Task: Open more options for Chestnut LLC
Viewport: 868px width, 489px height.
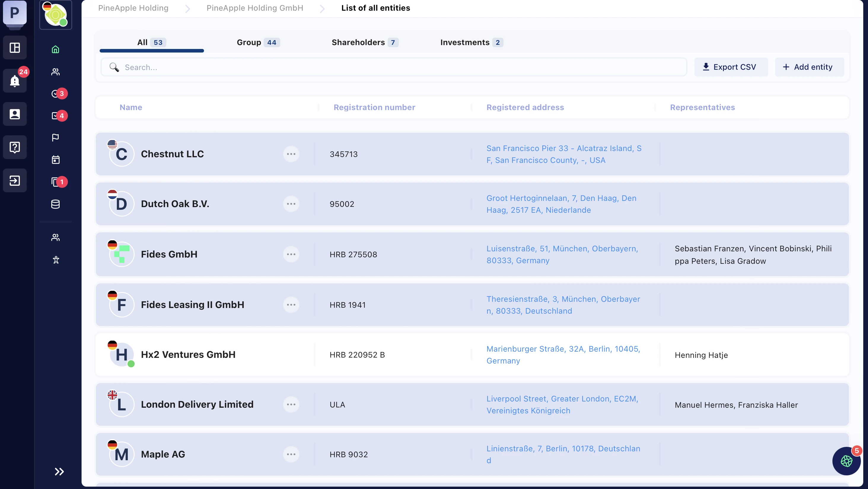Action: point(291,154)
